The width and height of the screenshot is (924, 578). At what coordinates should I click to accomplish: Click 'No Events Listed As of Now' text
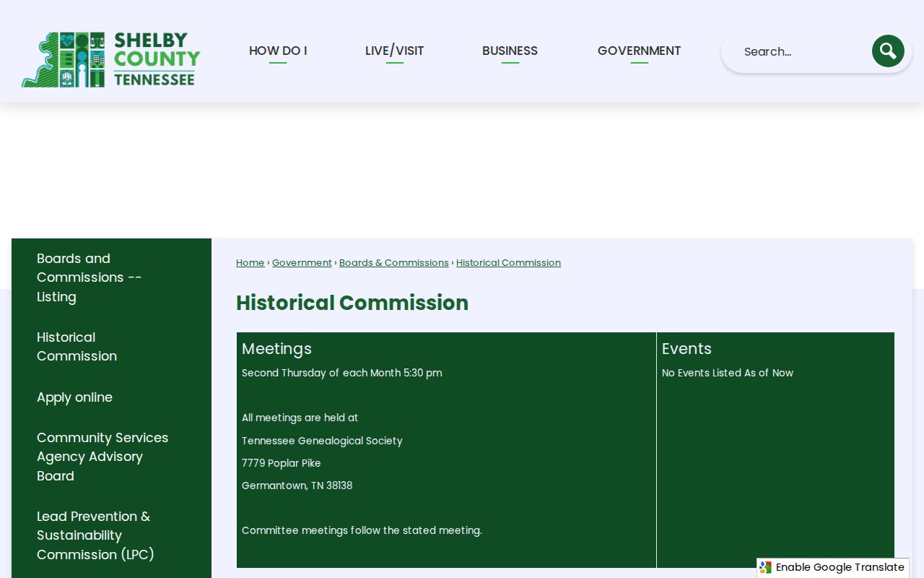click(728, 373)
